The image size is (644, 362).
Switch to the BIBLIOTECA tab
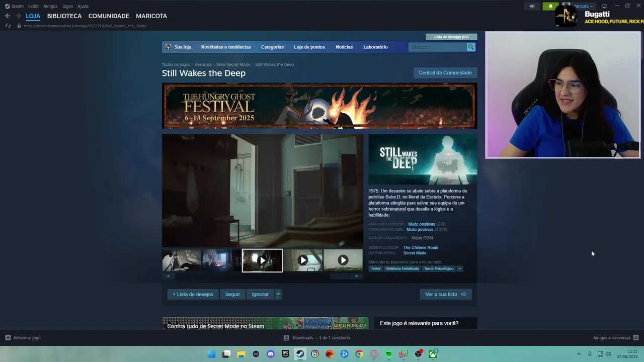64,16
